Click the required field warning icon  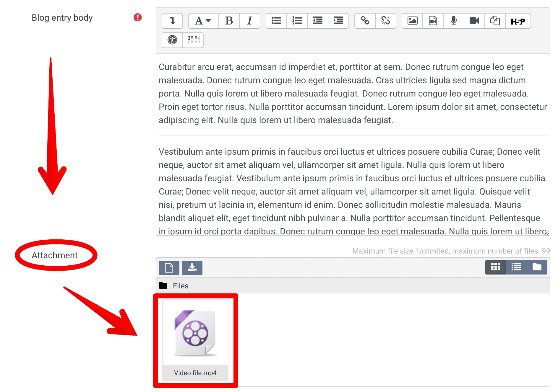point(138,17)
